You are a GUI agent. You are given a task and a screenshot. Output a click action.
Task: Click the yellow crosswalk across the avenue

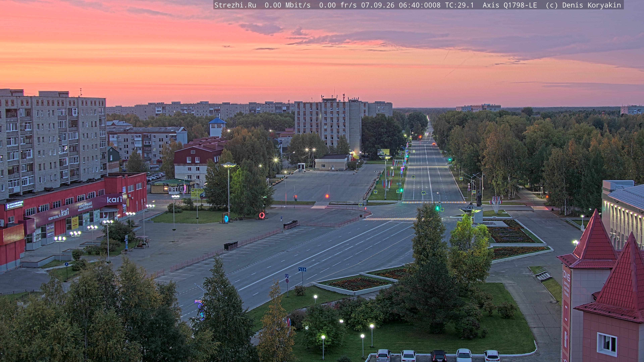434,202
